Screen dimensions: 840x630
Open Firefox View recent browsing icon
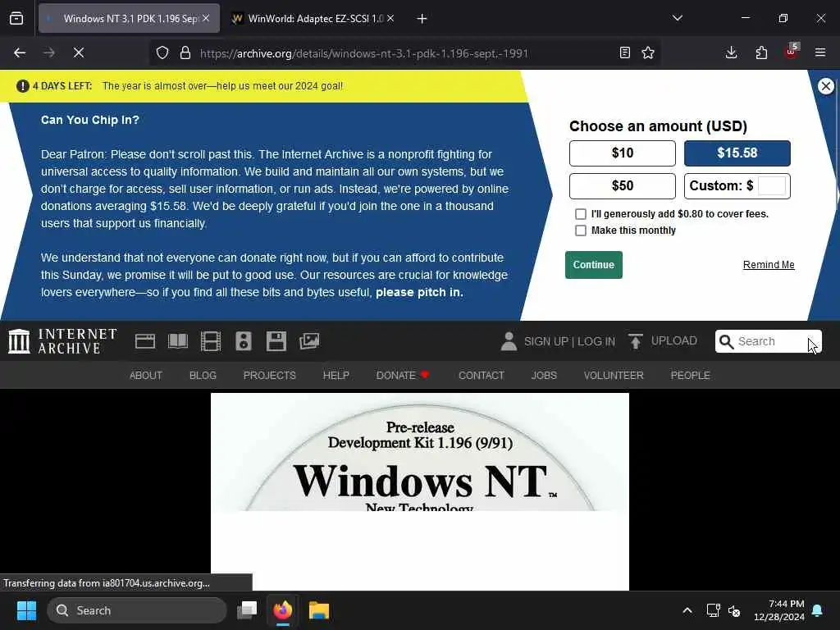16,18
